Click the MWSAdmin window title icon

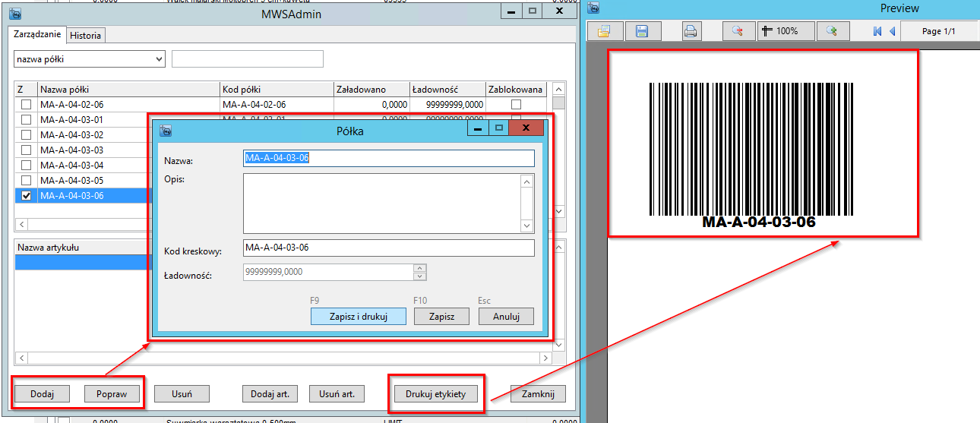(x=15, y=12)
